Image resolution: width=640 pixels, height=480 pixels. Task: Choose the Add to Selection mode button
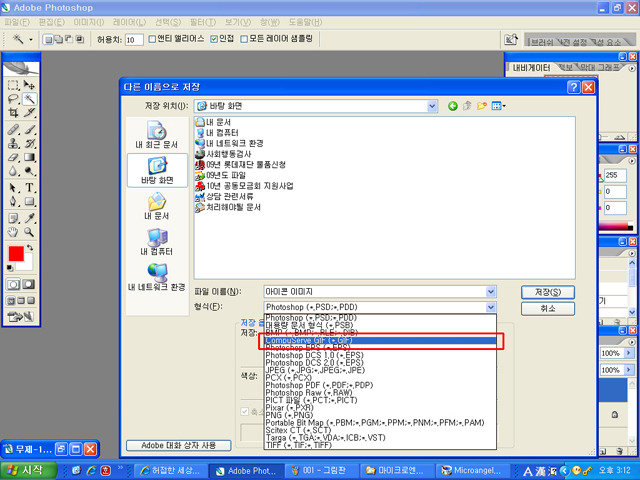pyautogui.click(x=59, y=39)
